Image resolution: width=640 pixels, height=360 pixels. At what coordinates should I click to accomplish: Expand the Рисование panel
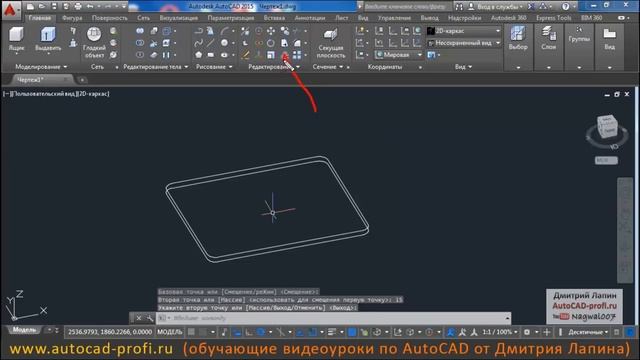(214, 67)
